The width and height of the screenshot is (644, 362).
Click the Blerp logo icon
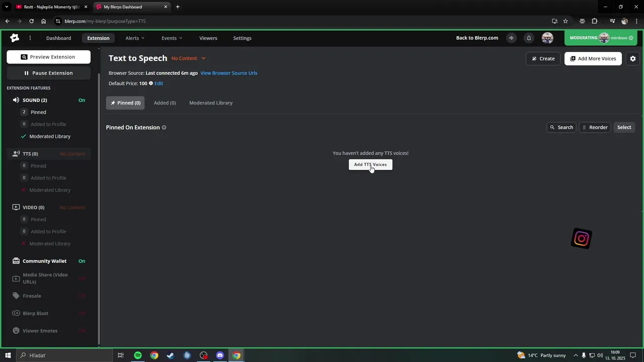(x=15, y=38)
